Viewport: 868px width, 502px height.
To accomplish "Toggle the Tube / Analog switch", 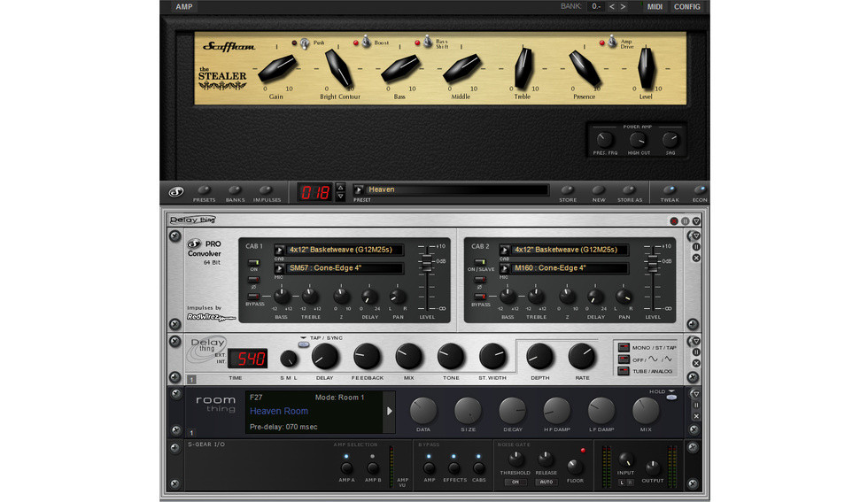I will click(x=624, y=371).
